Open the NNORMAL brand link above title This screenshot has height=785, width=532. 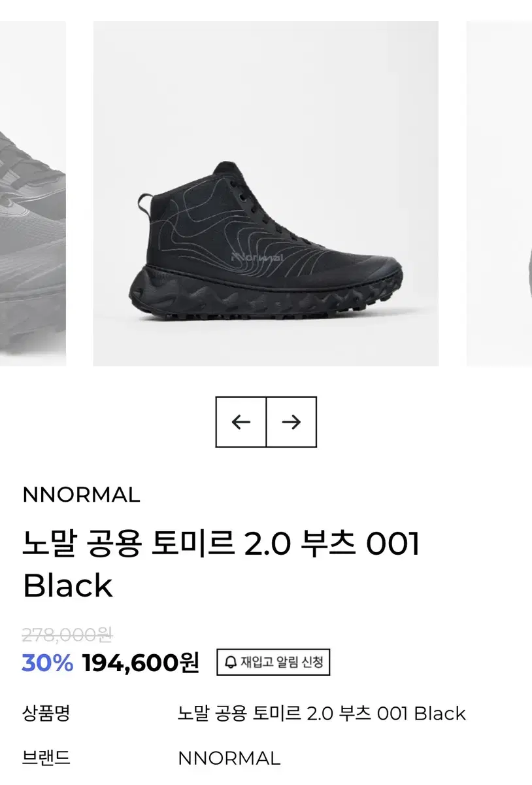pyautogui.click(x=81, y=495)
